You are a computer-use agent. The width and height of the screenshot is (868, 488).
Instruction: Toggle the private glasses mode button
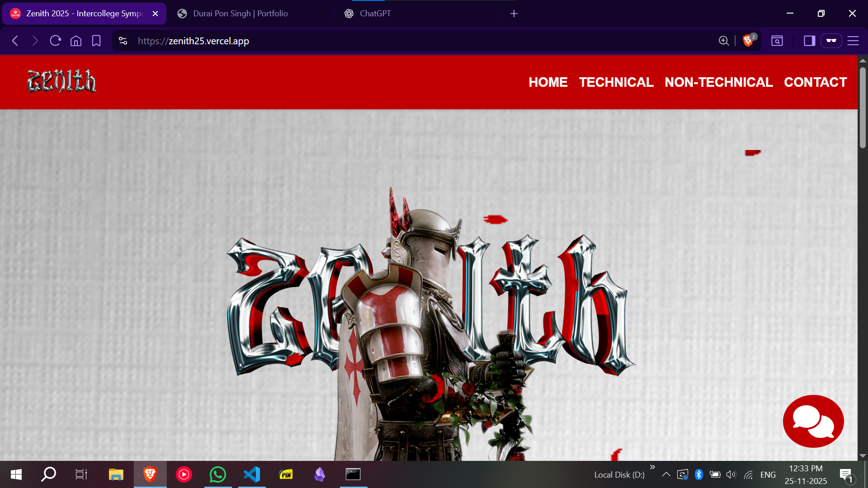[831, 41]
